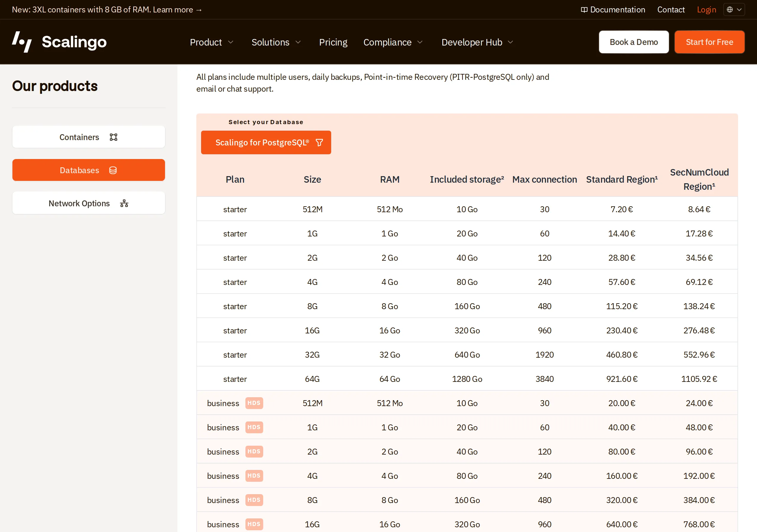Click the Book a Demo button
757x532 pixels.
pos(634,42)
